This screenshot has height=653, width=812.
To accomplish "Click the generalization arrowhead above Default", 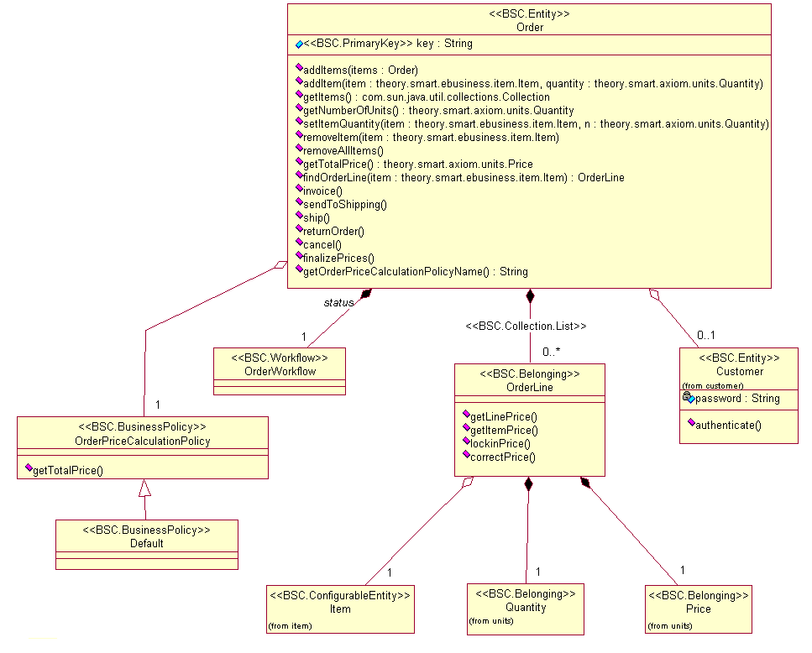I will click(x=145, y=488).
